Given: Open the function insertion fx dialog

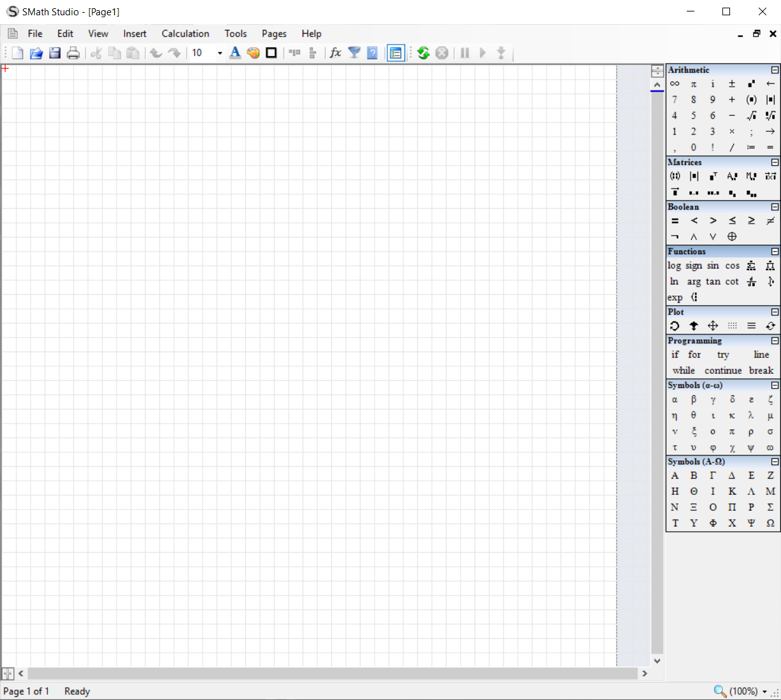Looking at the screenshot, I should point(335,53).
